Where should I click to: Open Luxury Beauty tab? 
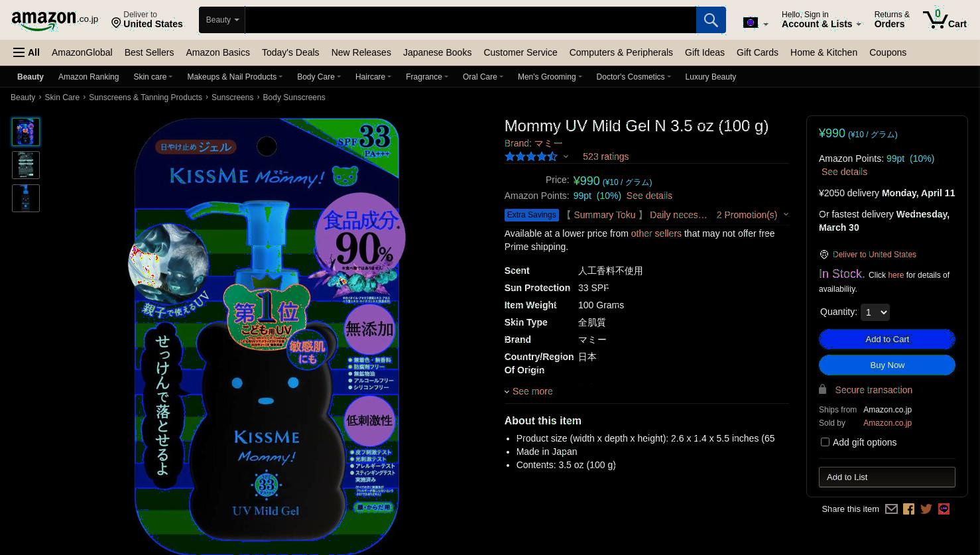[710, 77]
